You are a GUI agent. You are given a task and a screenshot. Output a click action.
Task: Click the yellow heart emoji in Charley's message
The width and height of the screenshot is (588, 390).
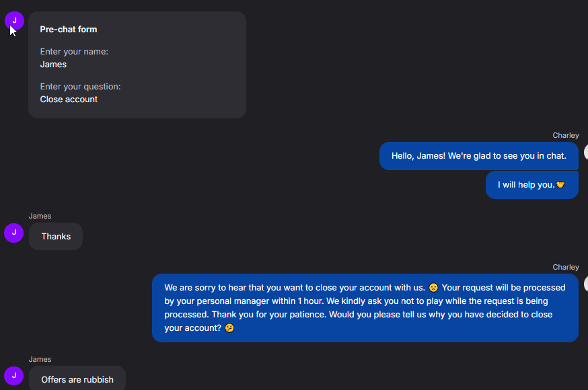coord(560,185)
